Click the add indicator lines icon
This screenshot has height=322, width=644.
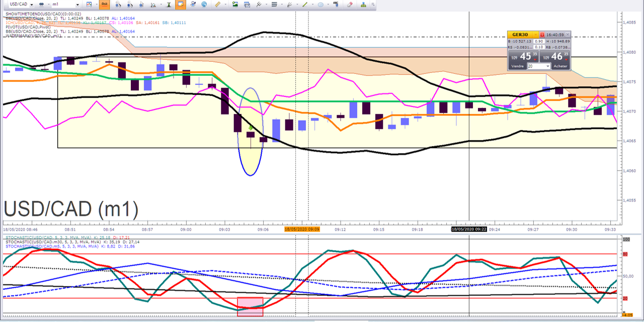pos(259,5)
